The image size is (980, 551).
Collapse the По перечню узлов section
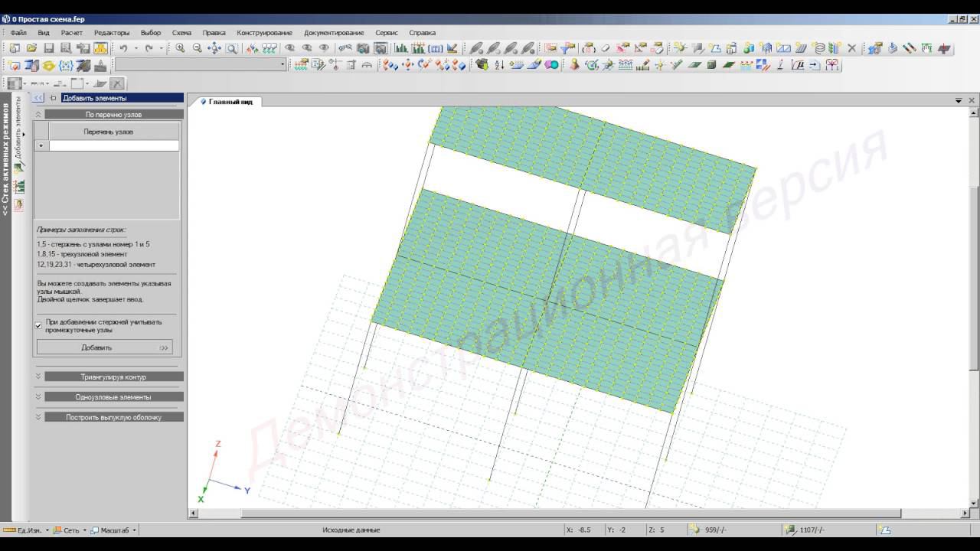[38, 114]
